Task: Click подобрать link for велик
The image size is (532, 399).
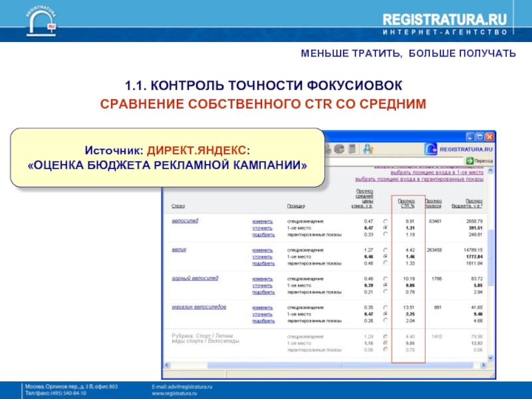Action: [x=263, y=263]
